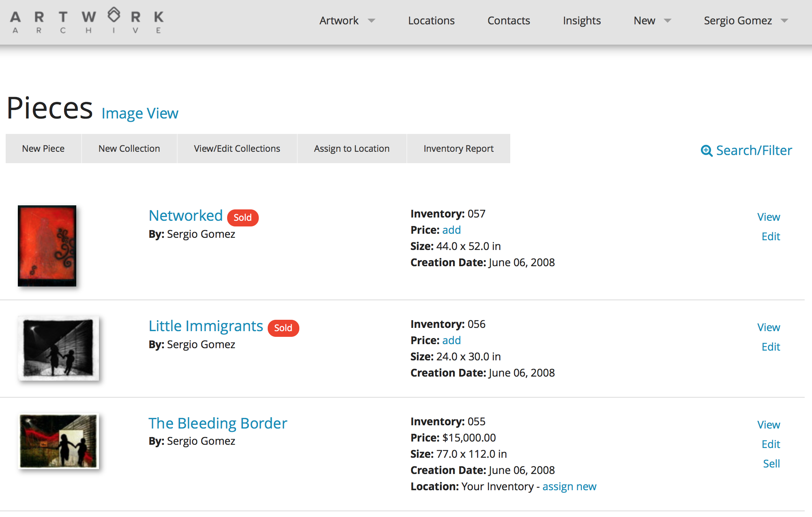Click the Assign to Location button

click(352, 149)
